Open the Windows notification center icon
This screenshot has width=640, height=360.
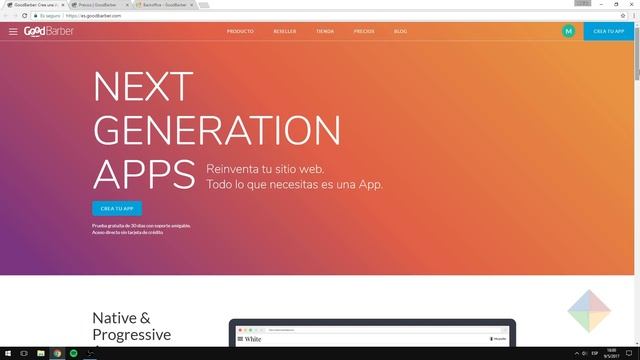pos(629,353)
